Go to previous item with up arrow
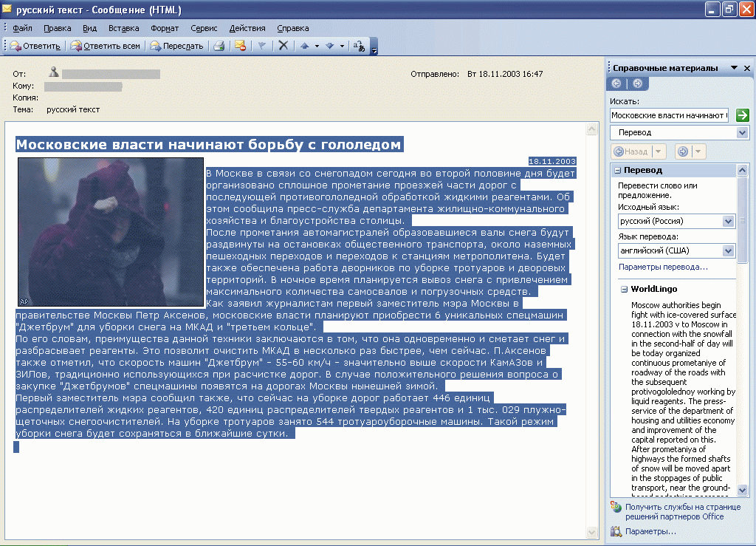The image size is (756, 546). coord(305,46)
